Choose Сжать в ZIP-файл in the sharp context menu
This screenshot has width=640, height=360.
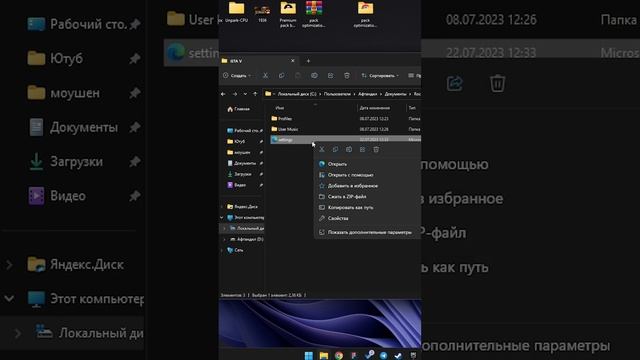point(367,196)
